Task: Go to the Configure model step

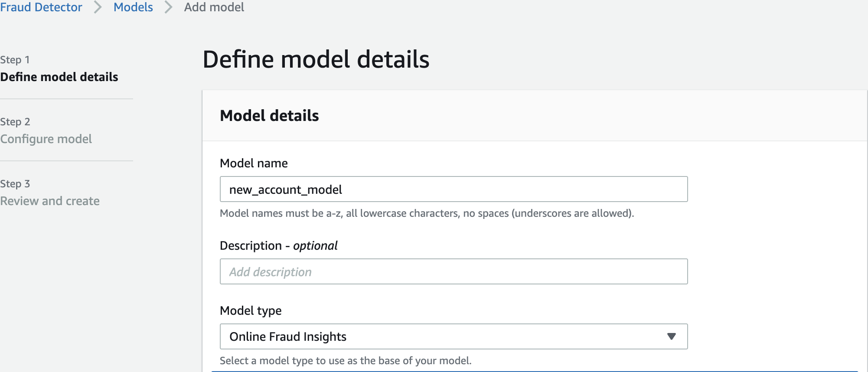Action: tap(46, 139)
